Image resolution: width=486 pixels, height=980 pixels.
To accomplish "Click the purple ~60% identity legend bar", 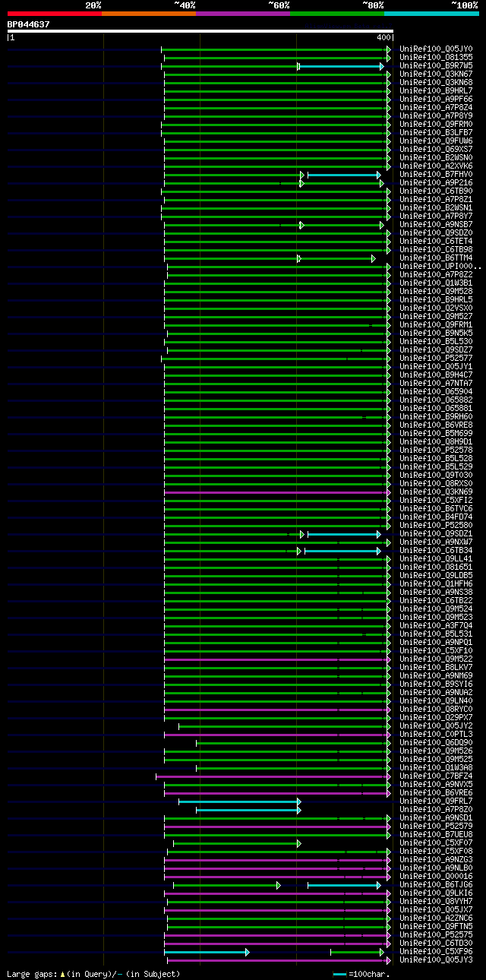I will [243, 14].
